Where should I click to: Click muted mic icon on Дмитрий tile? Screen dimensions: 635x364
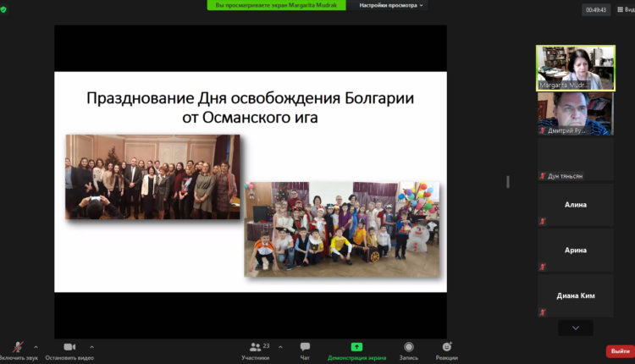[x=542, y=130]
